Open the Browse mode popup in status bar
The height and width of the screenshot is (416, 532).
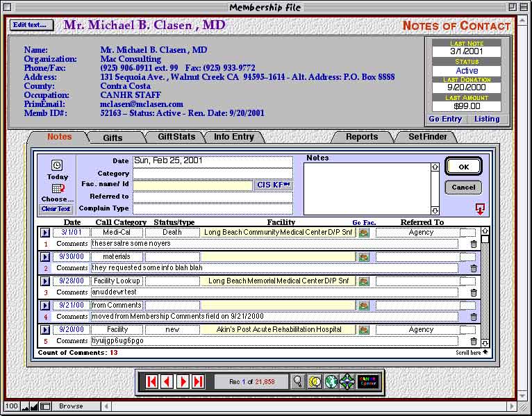click(76, 406)
